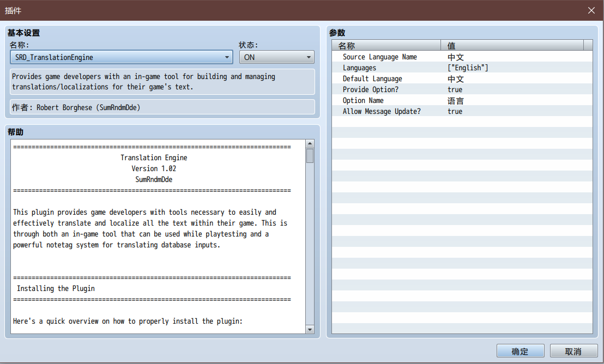Select the Provide Option? parameter row
Screen dimensions: 604x364
(462, 89)
